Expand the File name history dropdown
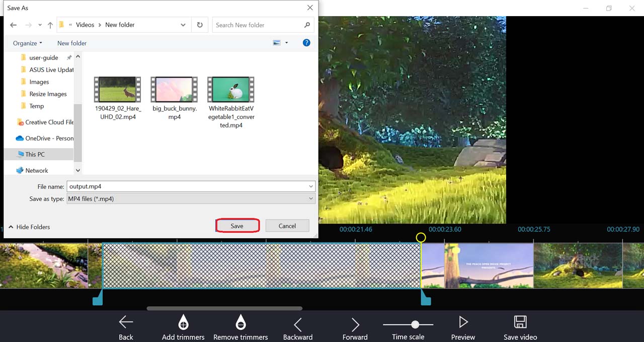Viewport: 644px width, 342px height. pos(311,186)
